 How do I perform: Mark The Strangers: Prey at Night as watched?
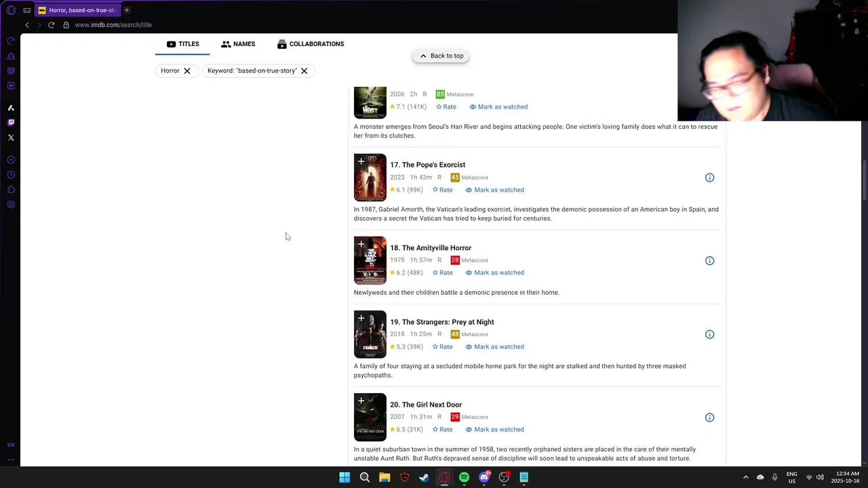tap(494, 347)
